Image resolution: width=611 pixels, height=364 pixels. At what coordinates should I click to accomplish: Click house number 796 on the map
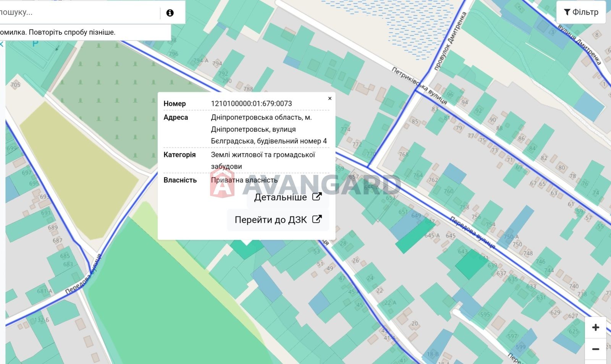point(173,54)
